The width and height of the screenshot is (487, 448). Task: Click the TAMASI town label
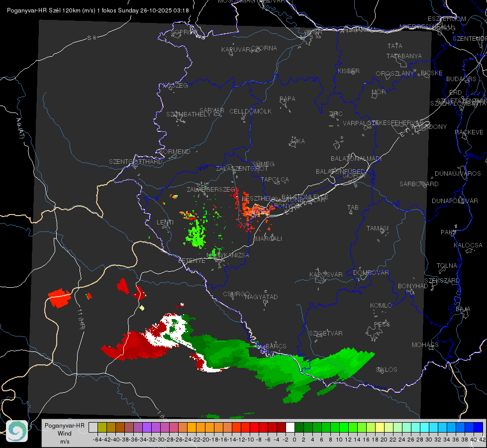[x=378, y=228]
